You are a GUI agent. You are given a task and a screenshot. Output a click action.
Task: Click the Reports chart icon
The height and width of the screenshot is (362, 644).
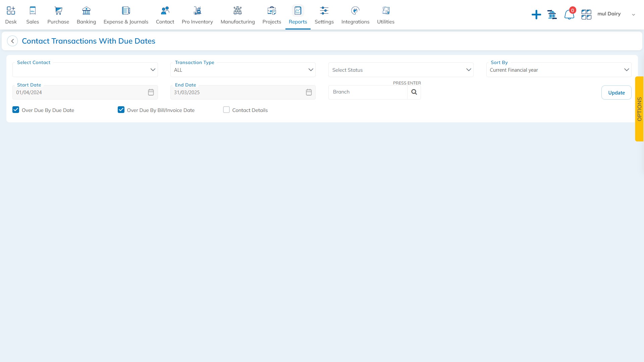[x=298, y=11]
